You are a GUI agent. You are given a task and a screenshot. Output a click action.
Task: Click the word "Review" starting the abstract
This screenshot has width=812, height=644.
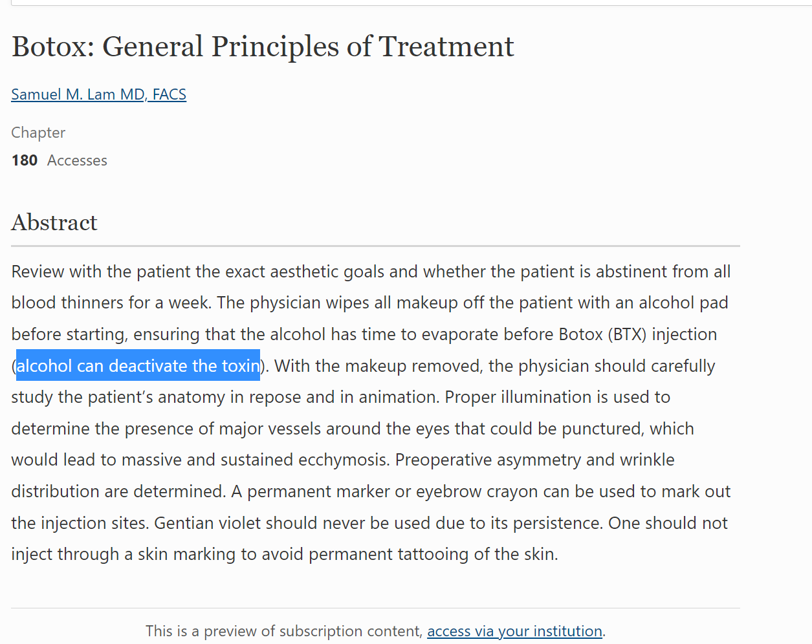[x=38, y=272]
